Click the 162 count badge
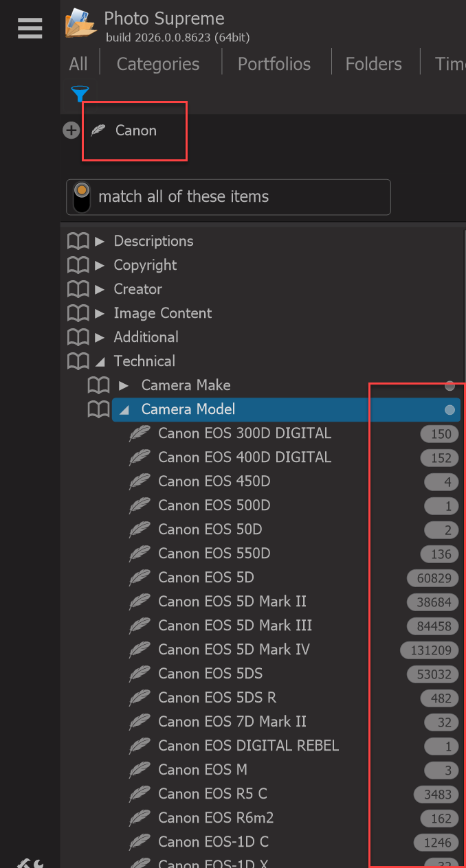Image resolution: width=466 pixels, height=868 pixels. point(440,819)
